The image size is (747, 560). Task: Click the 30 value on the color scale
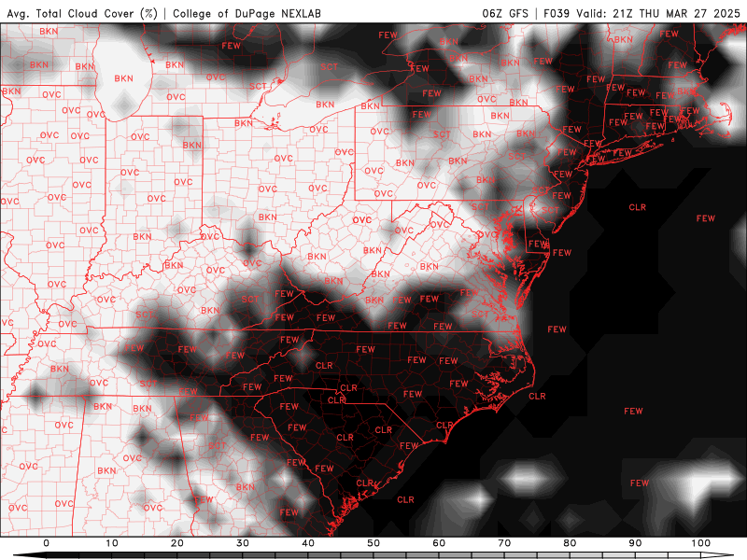pos(243,543)
